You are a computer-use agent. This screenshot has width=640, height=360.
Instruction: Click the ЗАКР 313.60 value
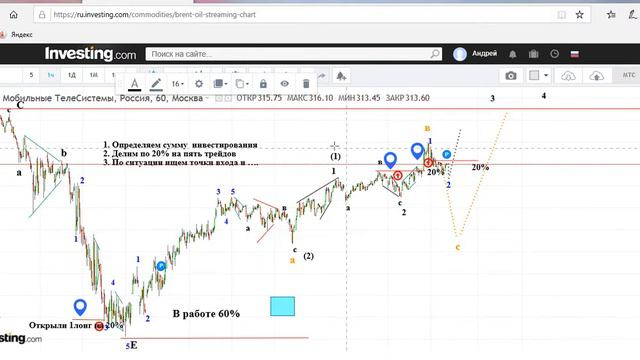pyautogui.click(x=407, y=98)
